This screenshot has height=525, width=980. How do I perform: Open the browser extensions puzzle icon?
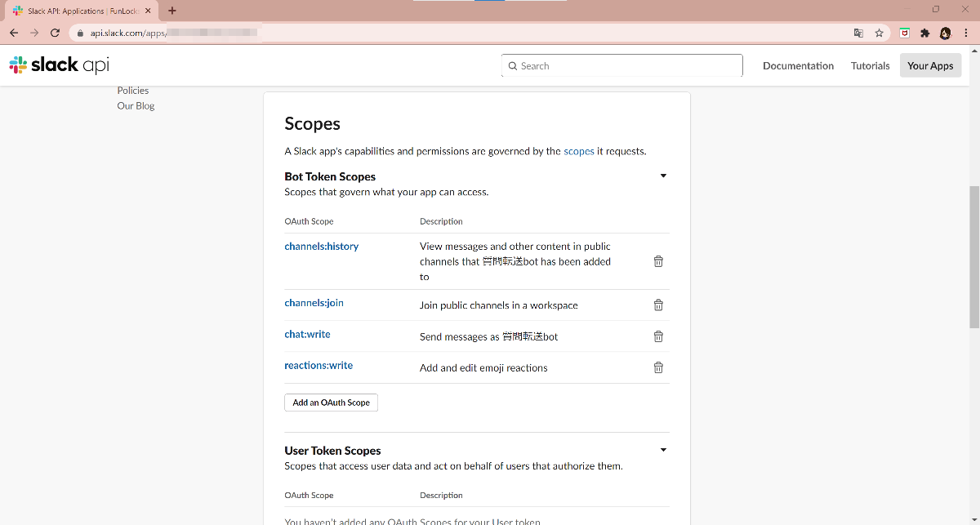925,33
